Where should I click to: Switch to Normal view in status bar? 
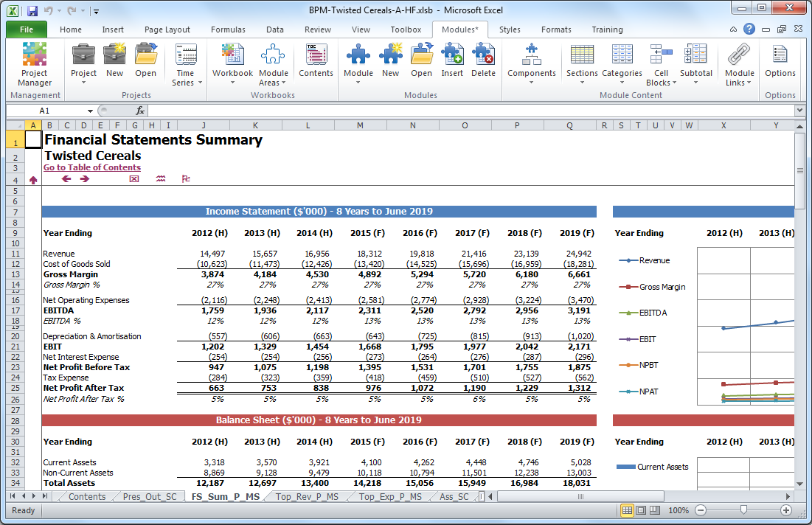tap(627, 510)
